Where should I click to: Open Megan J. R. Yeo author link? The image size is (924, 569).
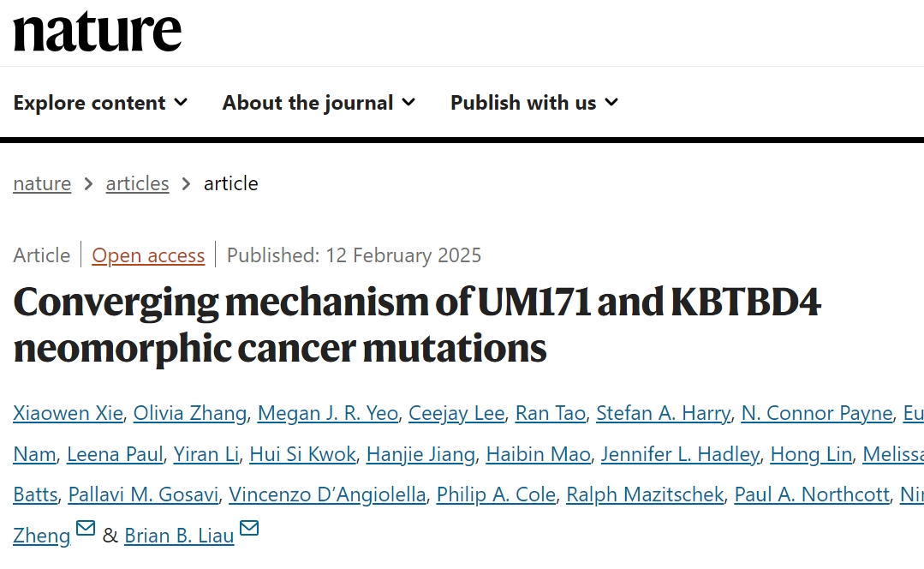[328, 413]
